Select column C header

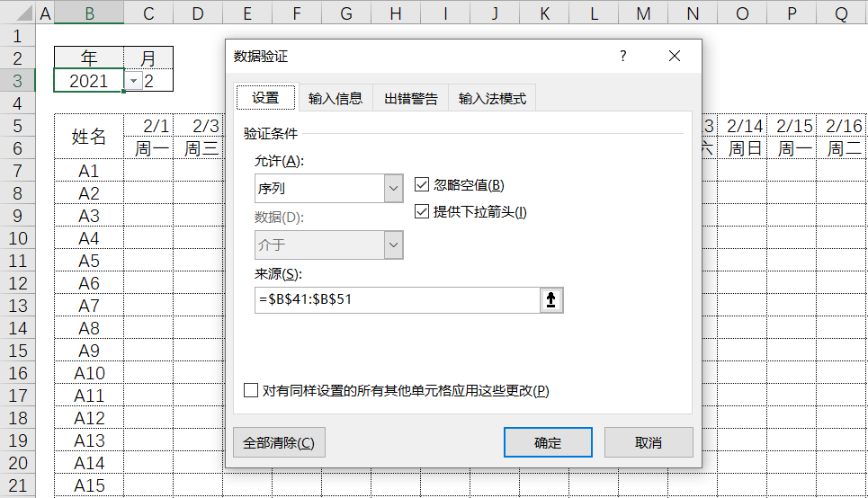[x=148, y=13]
